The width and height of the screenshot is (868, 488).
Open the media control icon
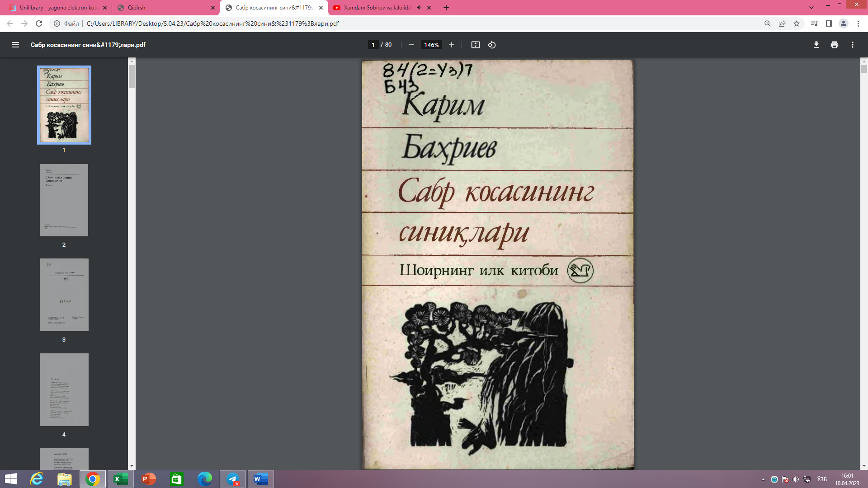click(x=814, y=23)
